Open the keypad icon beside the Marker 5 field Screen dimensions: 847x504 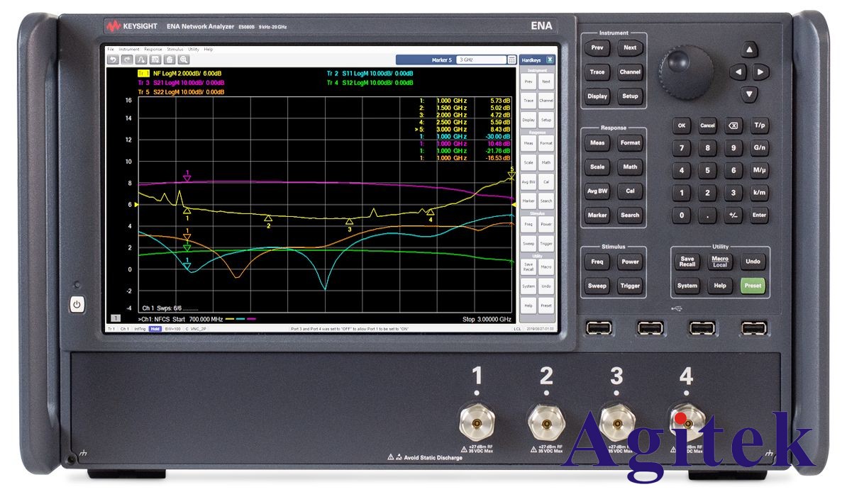pos(511,60)
